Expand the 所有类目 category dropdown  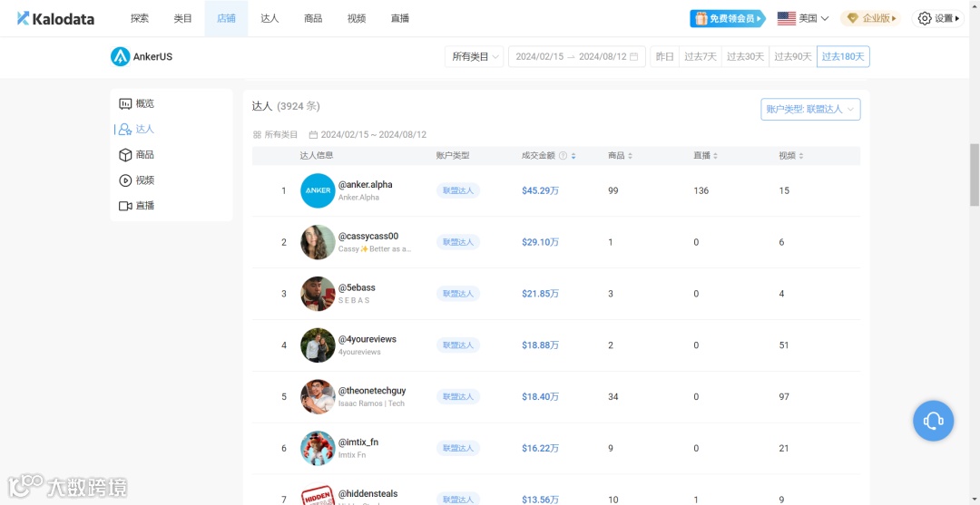(x=475, y=57)
